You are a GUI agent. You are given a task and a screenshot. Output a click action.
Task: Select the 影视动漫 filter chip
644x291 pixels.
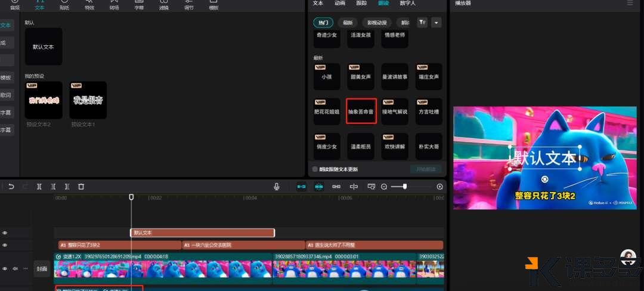pyautogui.click(x=377, y=23)
